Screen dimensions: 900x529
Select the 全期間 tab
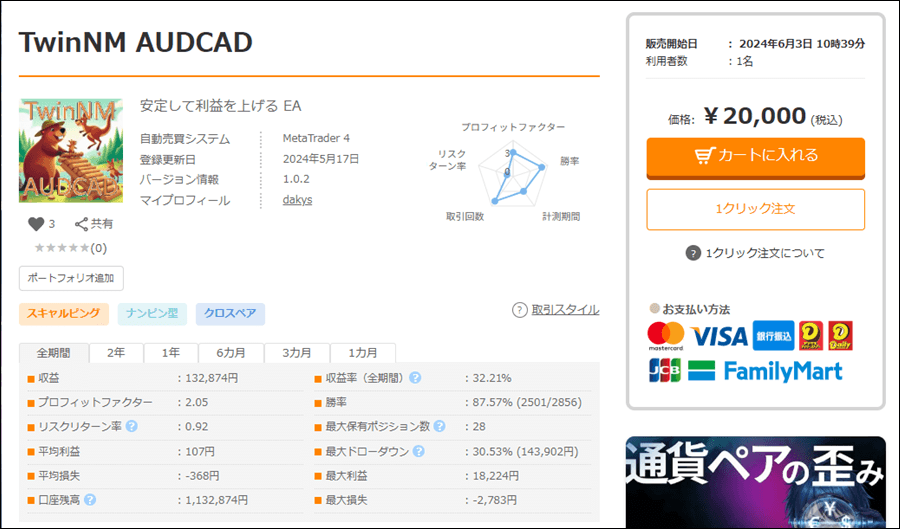(54, 353)
